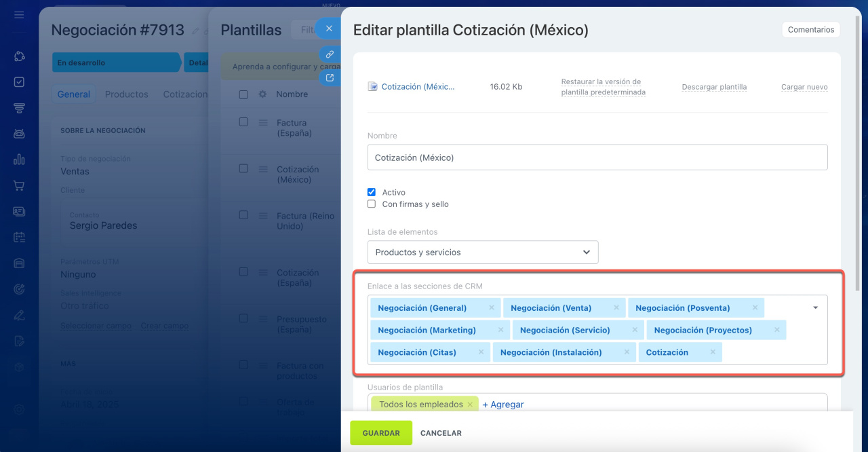Open the online store cart icon in sidebar
The height and width of the screenshot is (452, 868).
[x=19, y=185]
